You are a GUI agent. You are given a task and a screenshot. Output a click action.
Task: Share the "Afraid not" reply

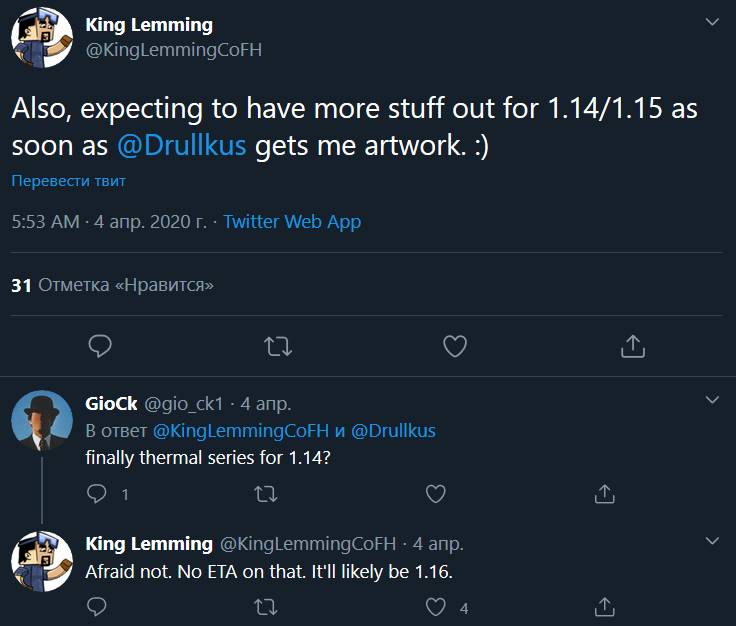click(x=604, y=607)
